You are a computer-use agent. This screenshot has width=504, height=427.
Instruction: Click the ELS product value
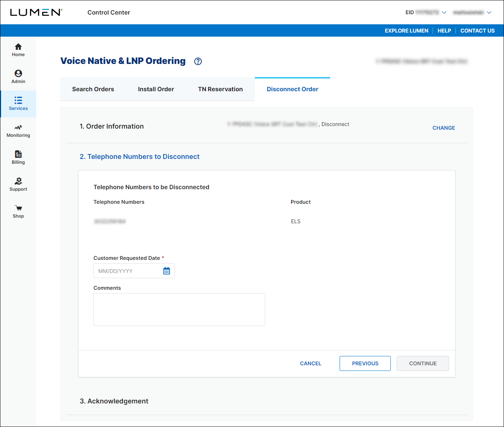coord(296,221)
